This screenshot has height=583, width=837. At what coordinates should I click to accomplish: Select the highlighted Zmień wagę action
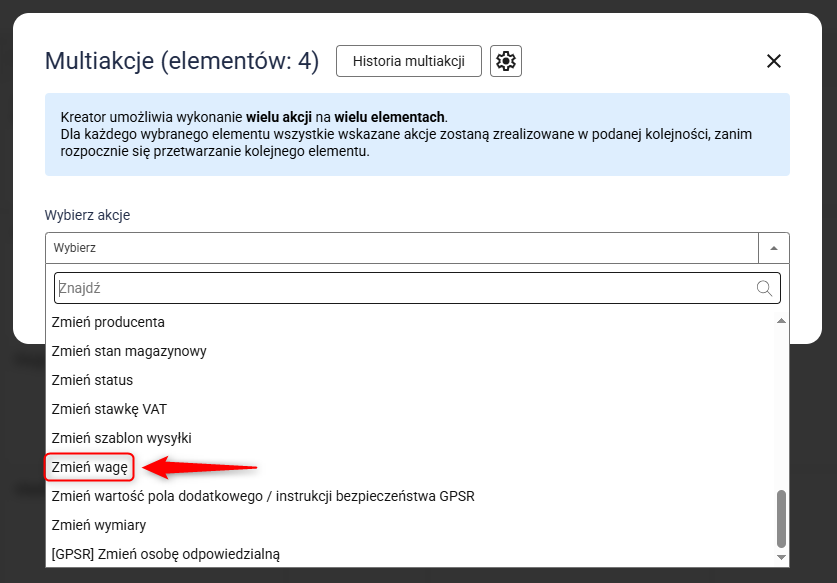[x=90, y=467]
